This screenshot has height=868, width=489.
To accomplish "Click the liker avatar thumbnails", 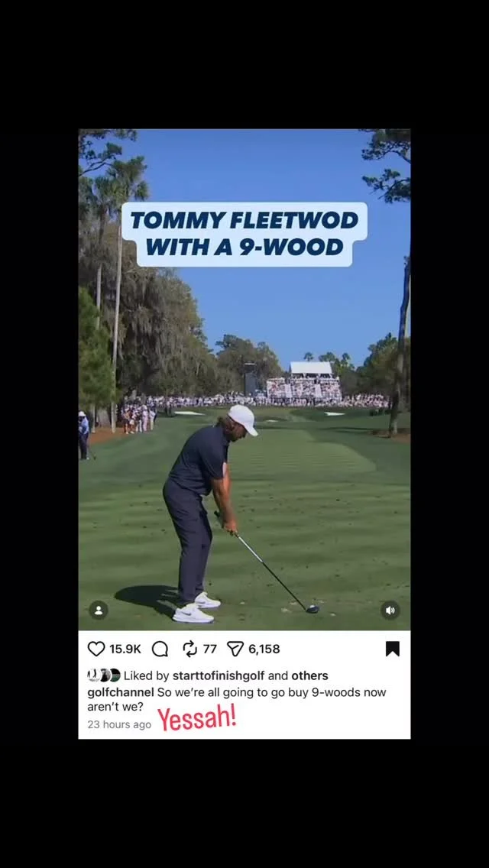I will coord(104,675).
